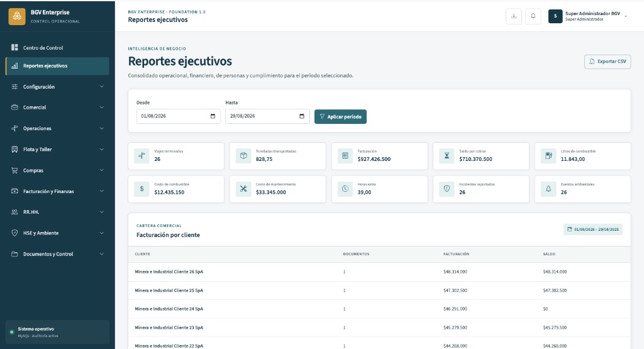Click the $45.279.500 facturación cell
This screenshot has width=644, height=349.
455,328
